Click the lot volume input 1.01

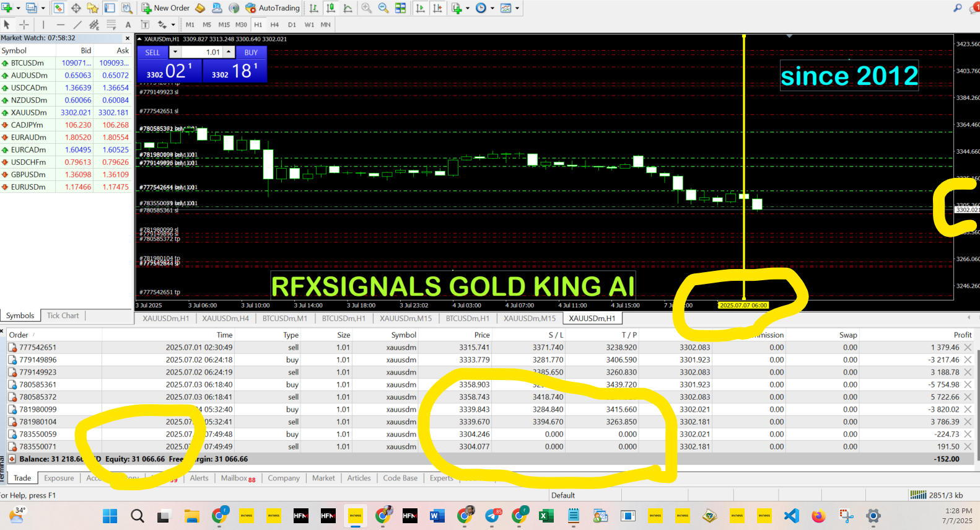(202, 52)
